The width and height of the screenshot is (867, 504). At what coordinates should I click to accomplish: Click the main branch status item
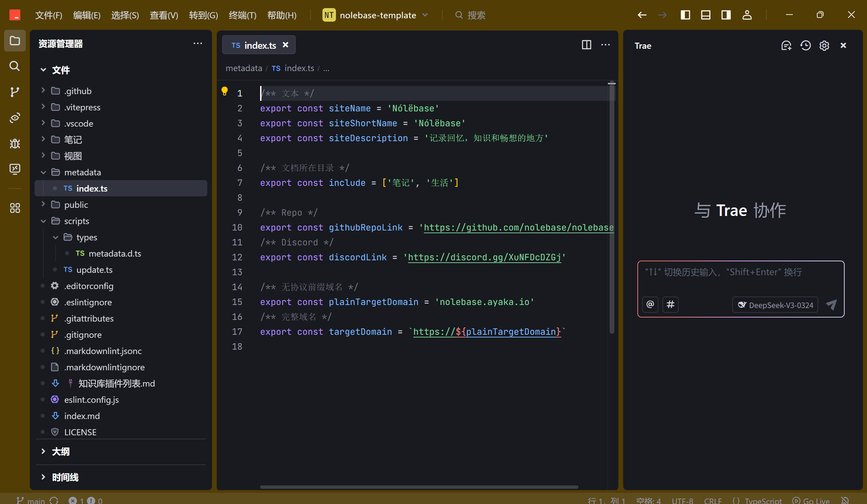[31, 500]
